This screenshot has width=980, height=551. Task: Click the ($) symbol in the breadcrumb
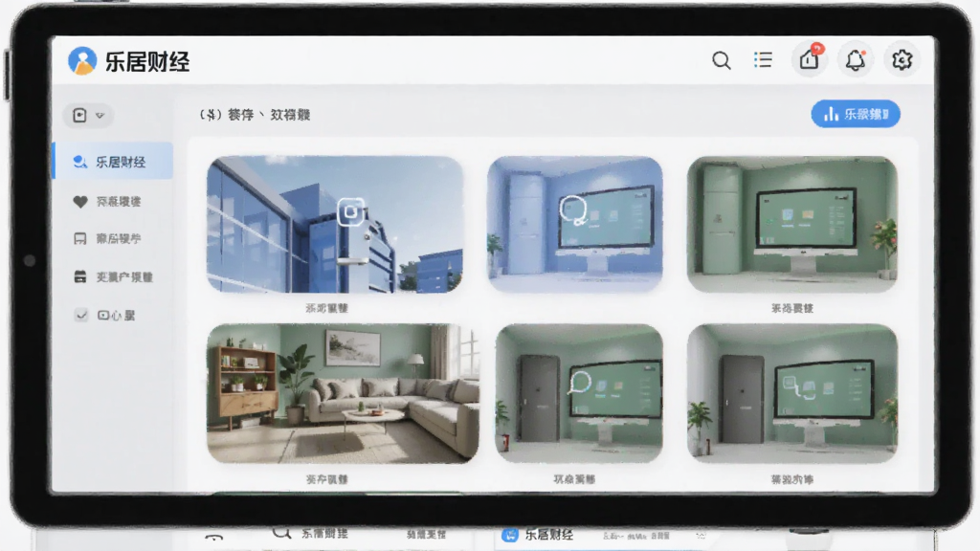(x=211, y=115)
